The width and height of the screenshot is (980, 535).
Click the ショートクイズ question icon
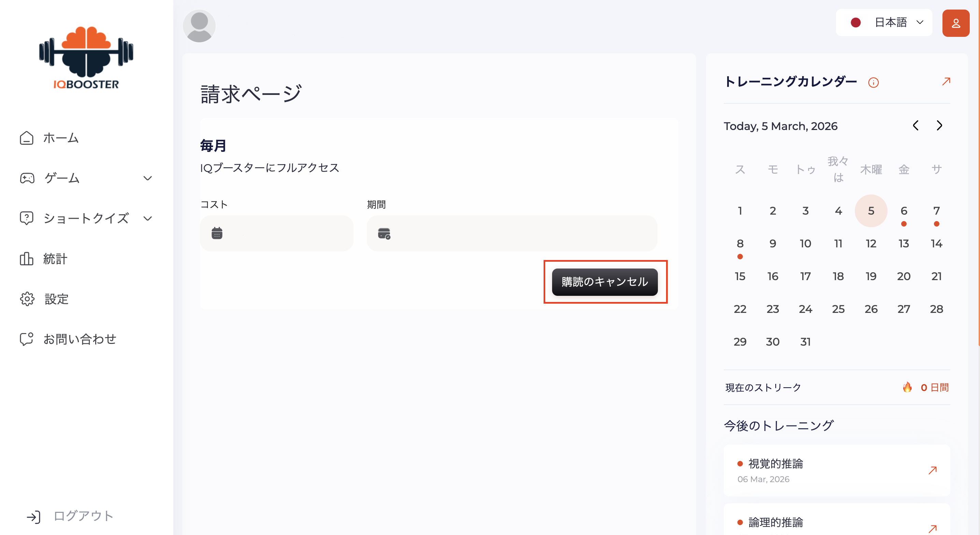click(26, 218)
